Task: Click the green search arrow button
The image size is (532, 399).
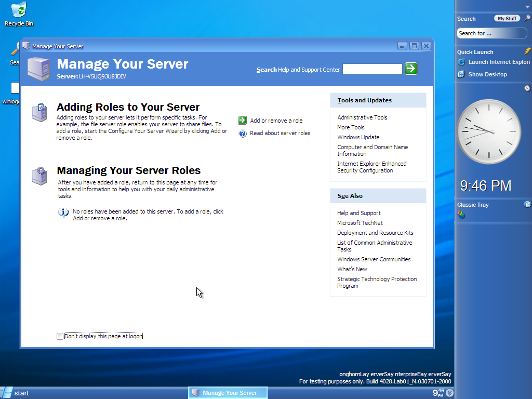Action: click(x=411, y=69)
